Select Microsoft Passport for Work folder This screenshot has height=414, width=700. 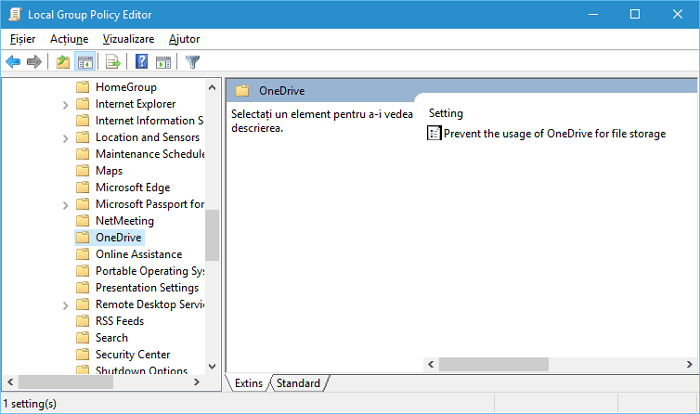150,204
